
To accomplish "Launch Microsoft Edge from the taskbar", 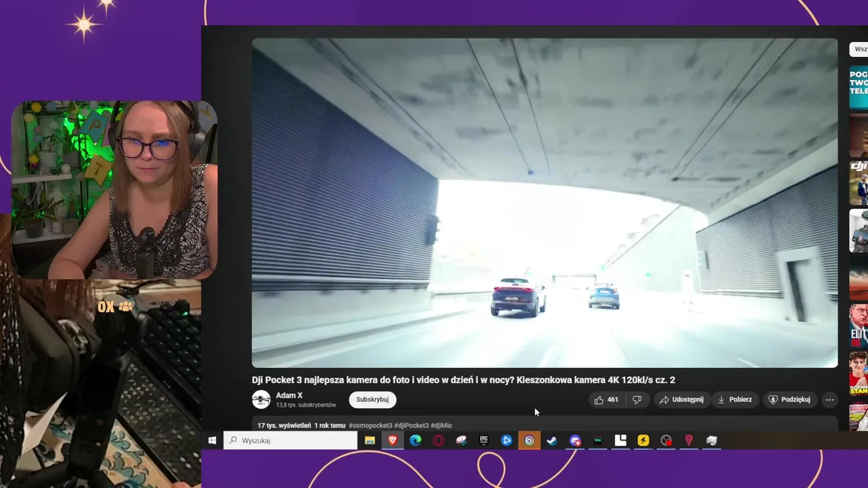I will coord(416,441).
